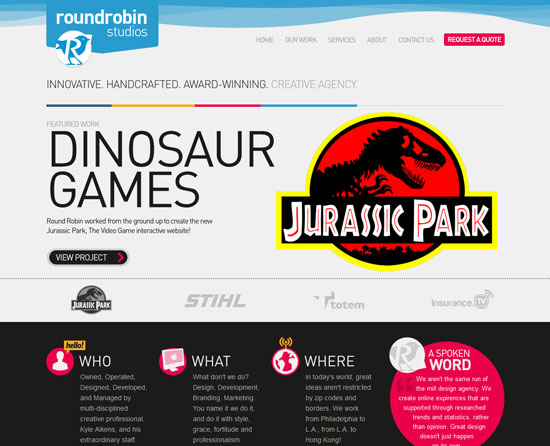Screen dimensions: 550x446
Task: Click the light blue segment of the progress bar
Action: [309, 105]
